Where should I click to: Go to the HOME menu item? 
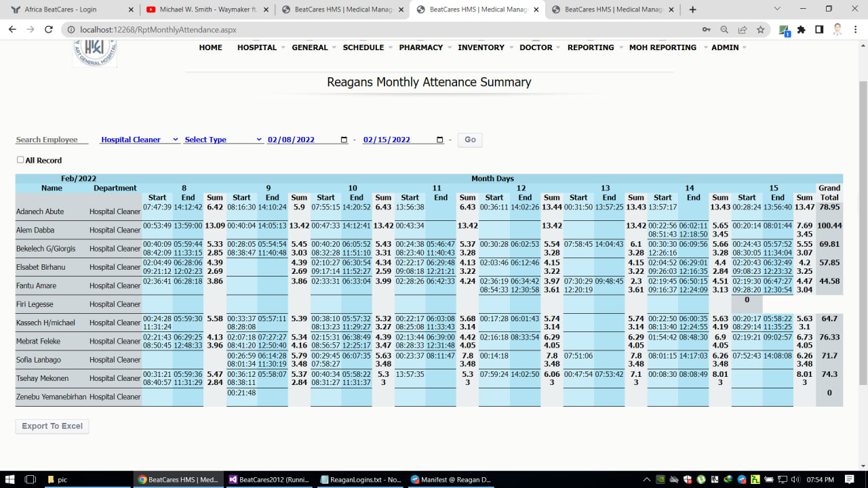(x=211, y=47)
